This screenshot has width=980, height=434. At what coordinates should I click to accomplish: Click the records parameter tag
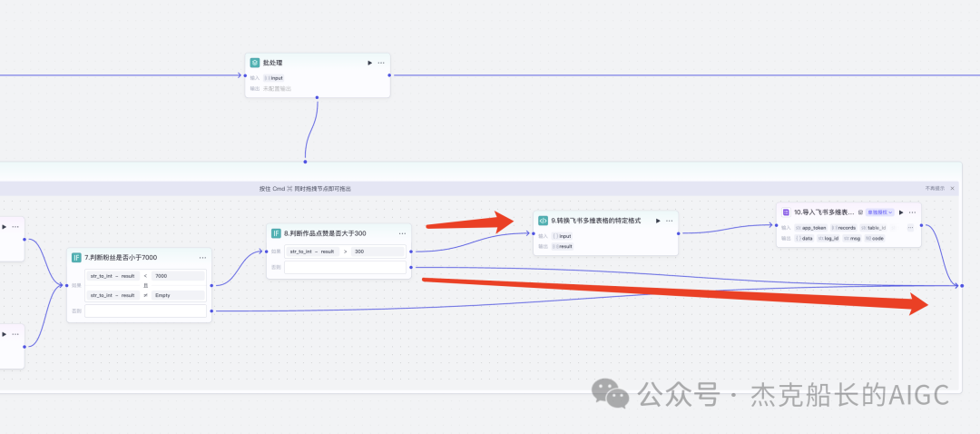pyautogui.click(x=844, y=228)
